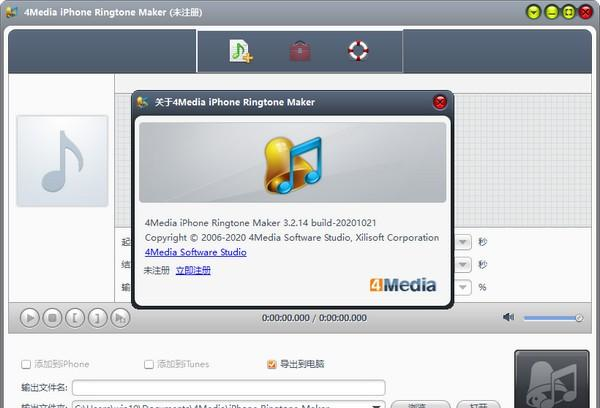Click the bell ringtone banner image in the About dialog

(x=293, y=163)
